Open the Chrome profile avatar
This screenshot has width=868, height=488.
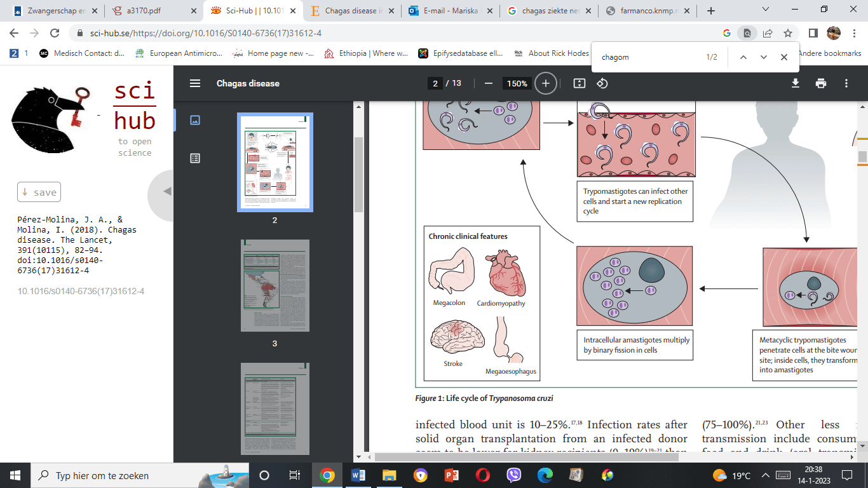coord(834,33)
